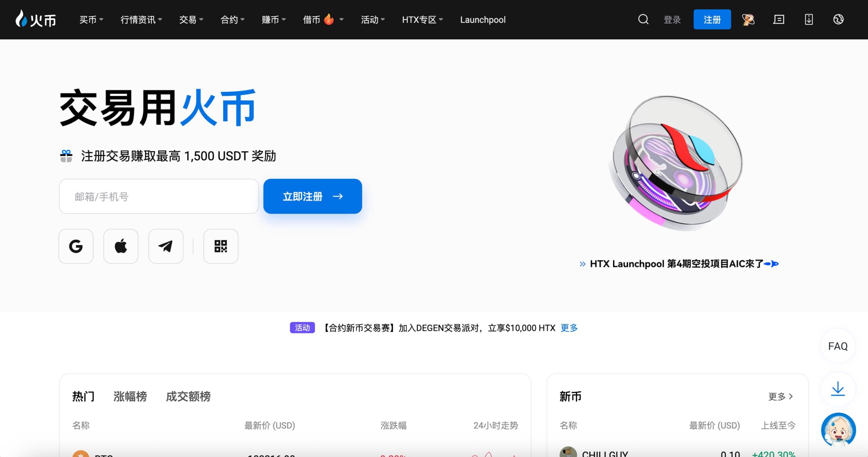Click the 最新价 (USD) header in hot list

pyautogui.click(x=270, y=425)
